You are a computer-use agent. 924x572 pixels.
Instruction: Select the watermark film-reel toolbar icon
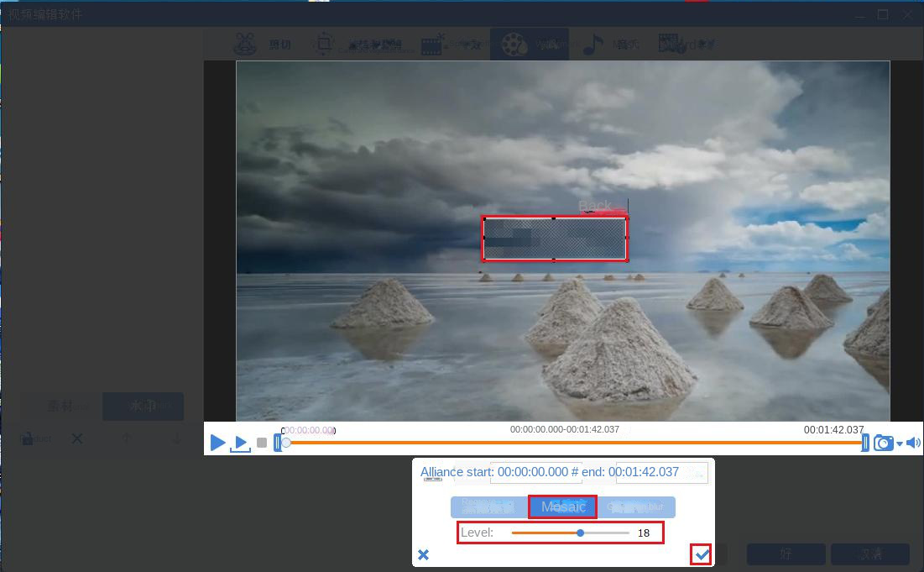tap(514, 44)
